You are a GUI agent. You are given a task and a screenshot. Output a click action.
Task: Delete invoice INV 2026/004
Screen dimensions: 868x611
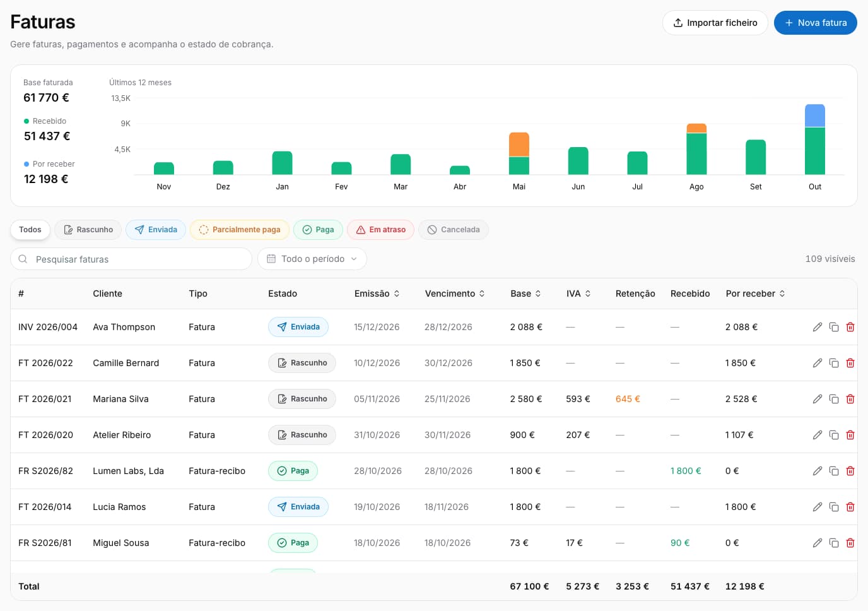tap(850, 327)
